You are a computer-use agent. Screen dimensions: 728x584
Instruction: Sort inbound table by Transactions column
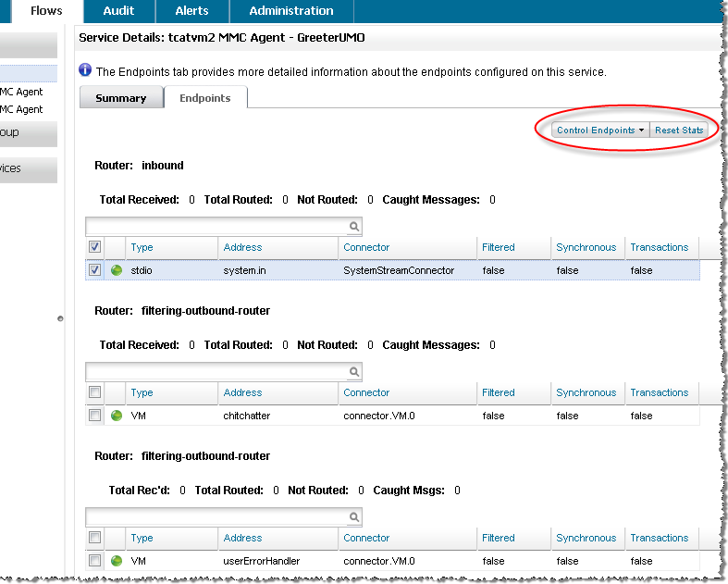pos(660,247)
